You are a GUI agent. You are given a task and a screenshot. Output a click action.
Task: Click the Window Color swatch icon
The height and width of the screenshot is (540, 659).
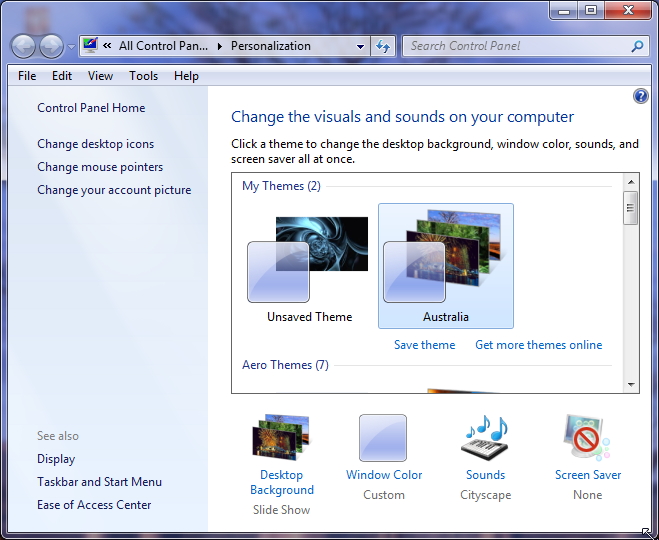pos(383,438)
